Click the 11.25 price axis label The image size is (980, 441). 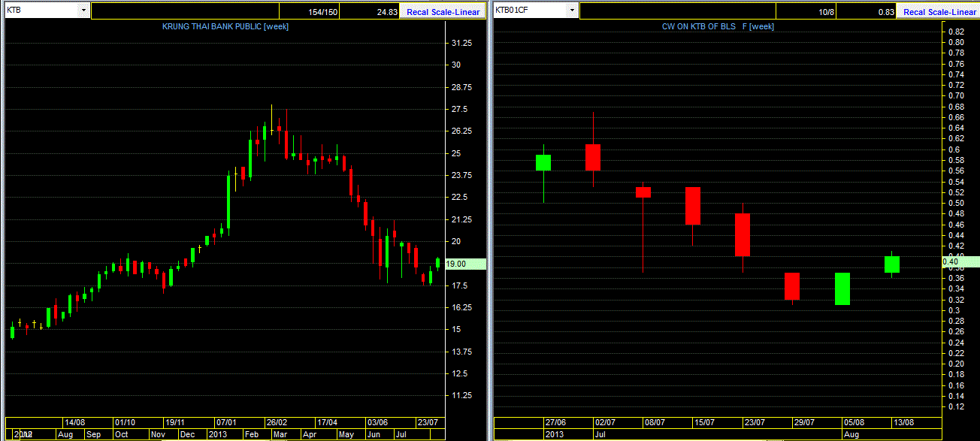(x=461, y=396)
